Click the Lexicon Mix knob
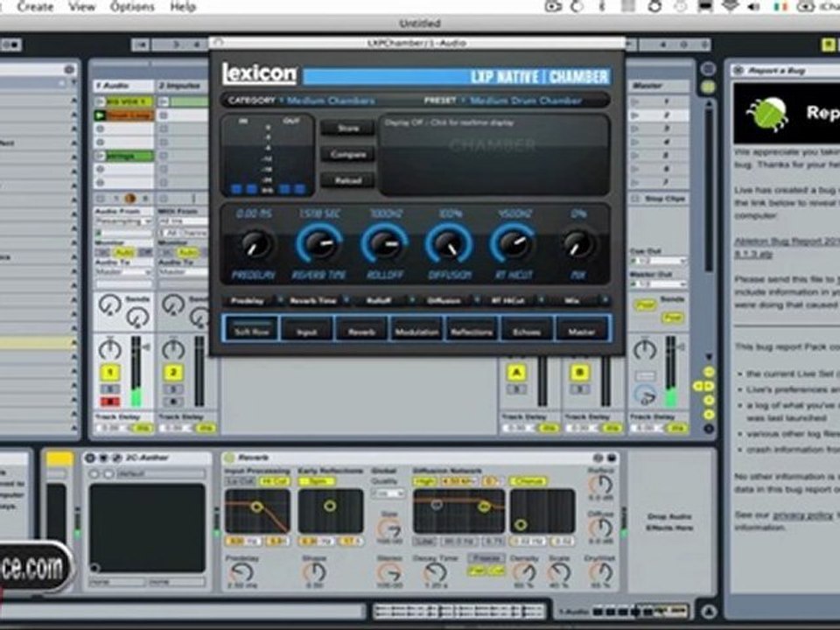The height and width of the screenshot is (630, 840). click(x=577, y=244)
